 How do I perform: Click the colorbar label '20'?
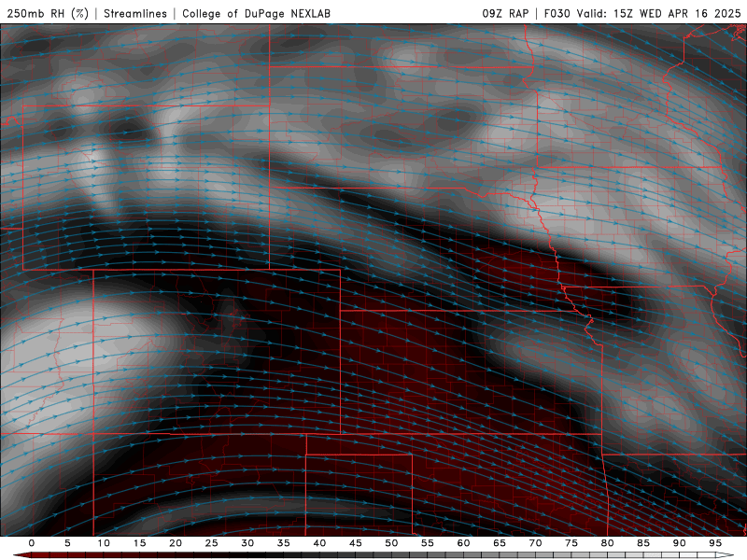[176, 543]
